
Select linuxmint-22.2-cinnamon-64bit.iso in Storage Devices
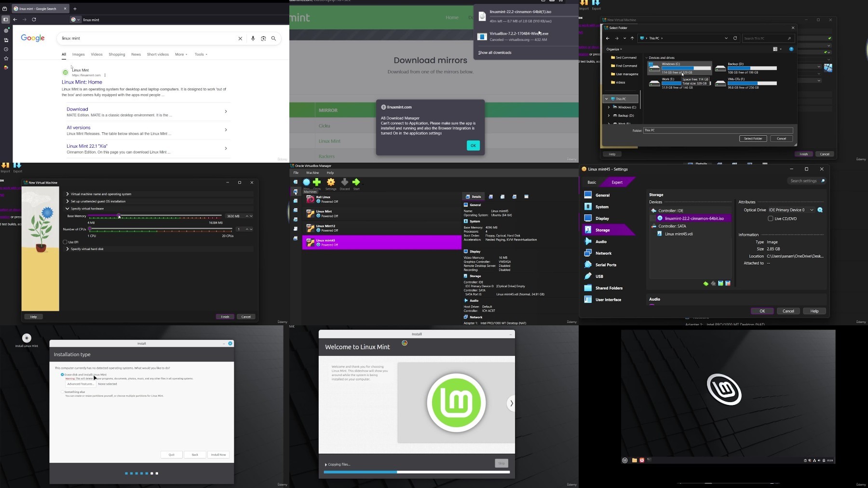(x=694, y=218)
